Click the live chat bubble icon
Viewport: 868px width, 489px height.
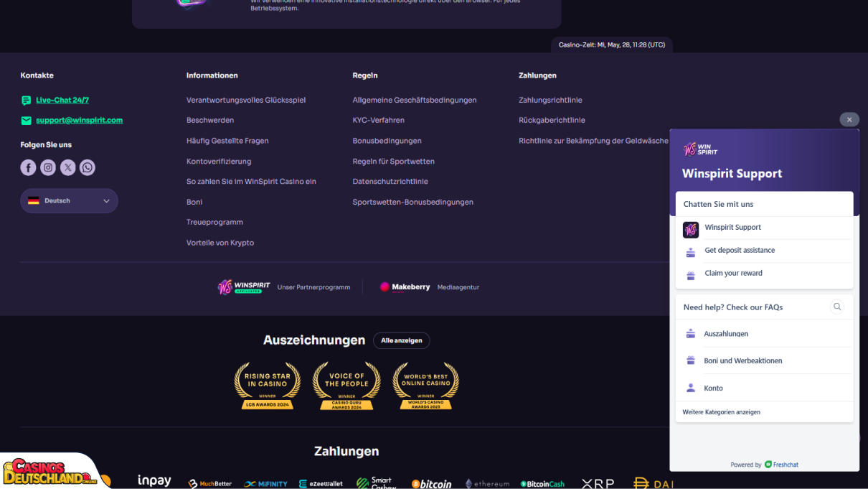(x=26, y=101)
